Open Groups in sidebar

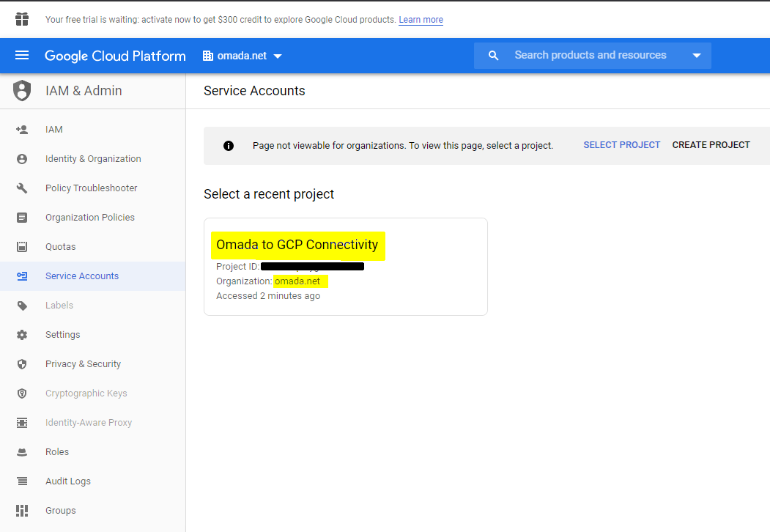pos(93,511)
